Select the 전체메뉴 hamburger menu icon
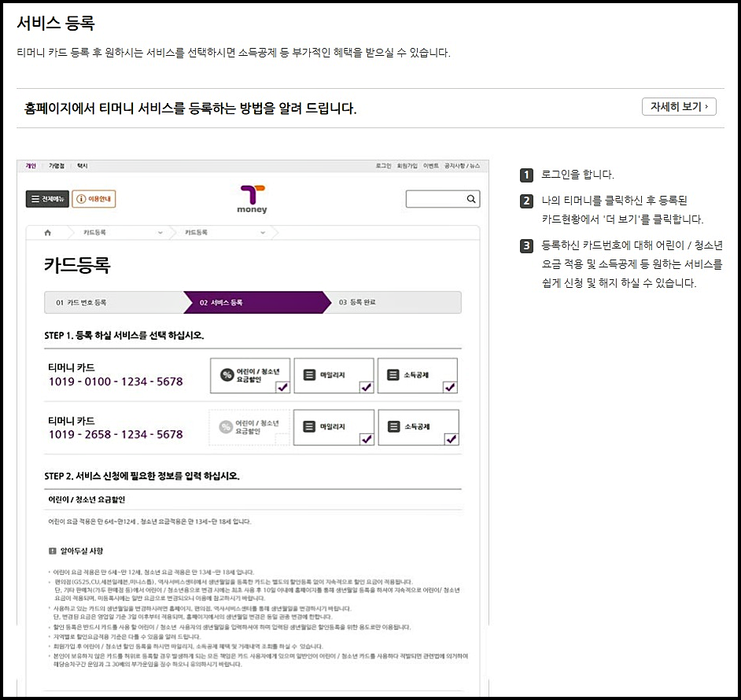741x700 pixels. click(x=37, y=198)
